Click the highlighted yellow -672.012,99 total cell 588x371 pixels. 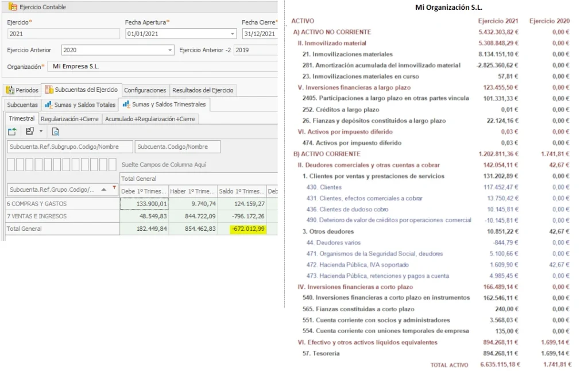[x=248, y=229]
